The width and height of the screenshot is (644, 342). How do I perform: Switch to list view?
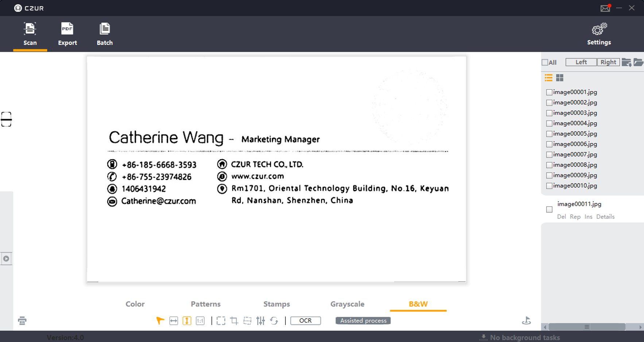(x=548, y=78)
